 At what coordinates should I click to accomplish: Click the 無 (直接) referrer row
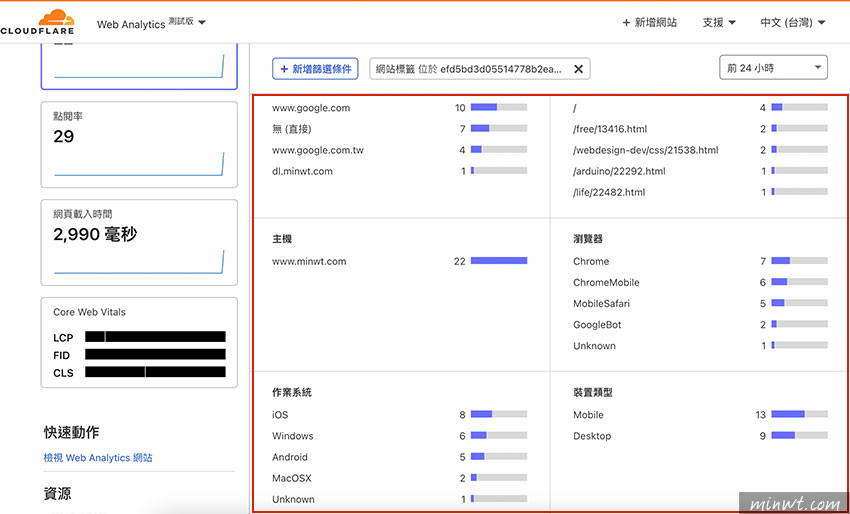(x=399, y=129)
